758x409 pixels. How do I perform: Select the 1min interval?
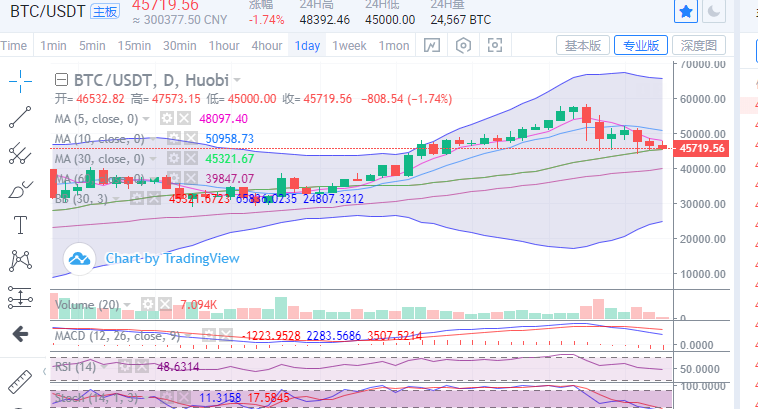click(53, 45)
